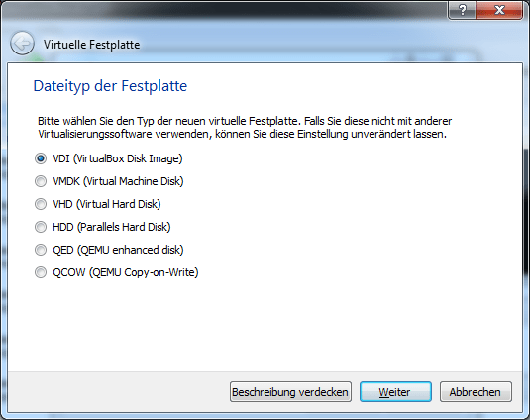This screenshot has height=420, width=530.
Task: Click the "QEMU enhanced disk" label text
Action: click(x=131, y=250)
